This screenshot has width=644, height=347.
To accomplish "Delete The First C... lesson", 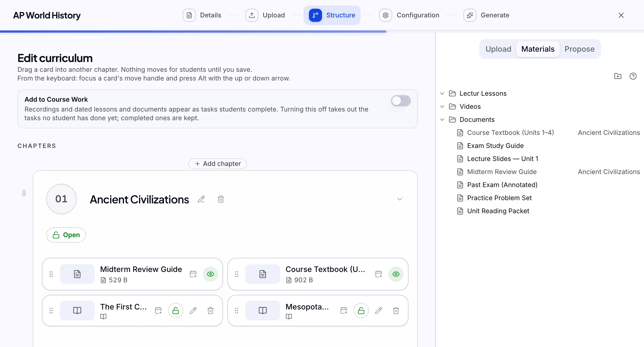I will point(210,311).
